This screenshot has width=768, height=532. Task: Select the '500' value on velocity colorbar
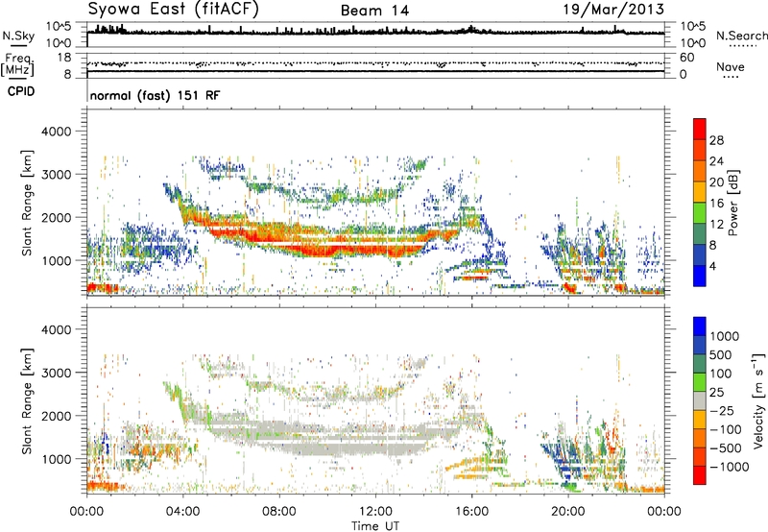click(x=721, y=354)
